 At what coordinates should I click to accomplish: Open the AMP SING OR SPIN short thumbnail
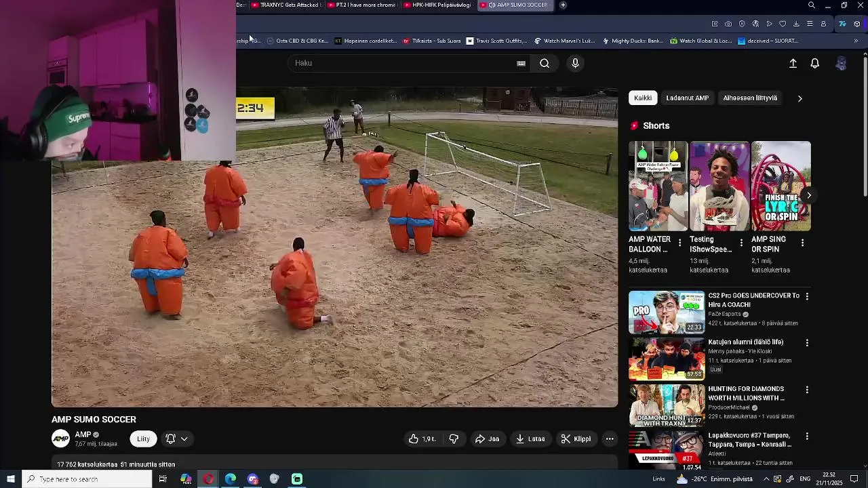pyautogui.click(x=781, y=186)
